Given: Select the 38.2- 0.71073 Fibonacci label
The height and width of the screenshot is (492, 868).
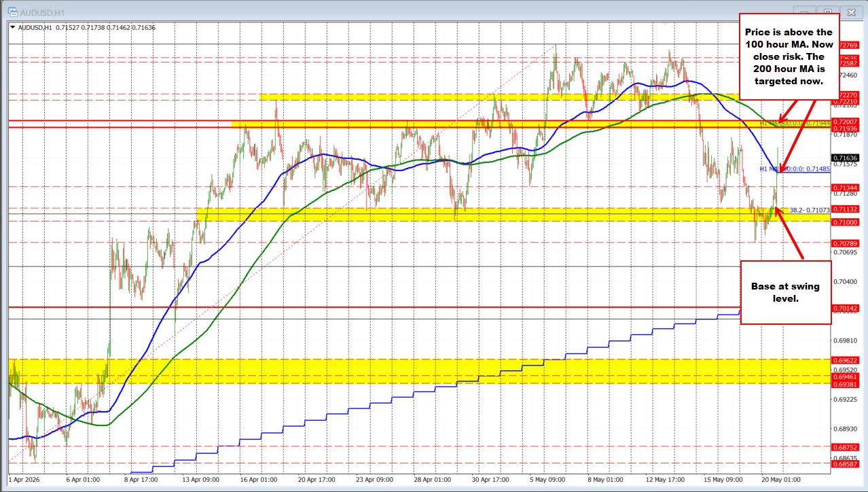Looking at the screenshot, I should pos(810,210).
